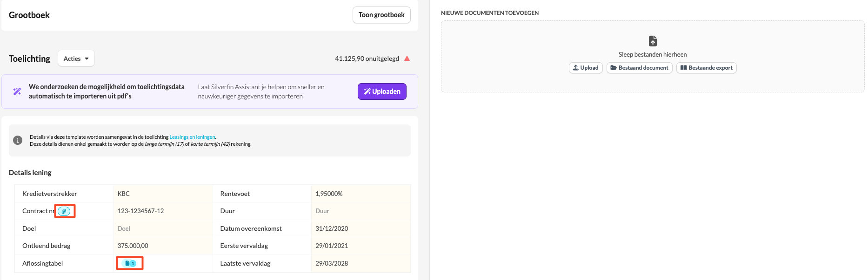868x280 pixels.
Task: Edit the Ontleend bedrag value 375.000,00
Action: point(163,246)
